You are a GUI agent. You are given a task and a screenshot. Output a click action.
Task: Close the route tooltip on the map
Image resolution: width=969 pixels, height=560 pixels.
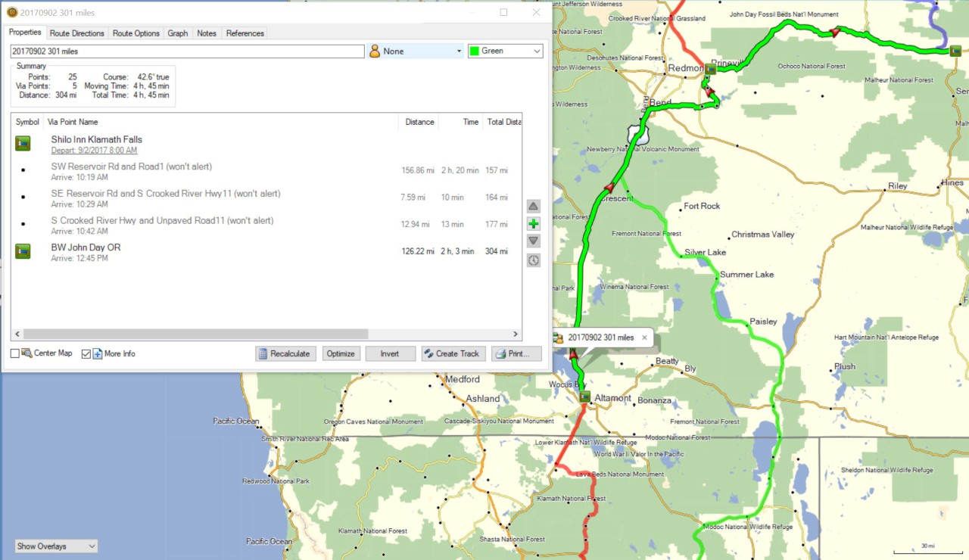[644, 338]
